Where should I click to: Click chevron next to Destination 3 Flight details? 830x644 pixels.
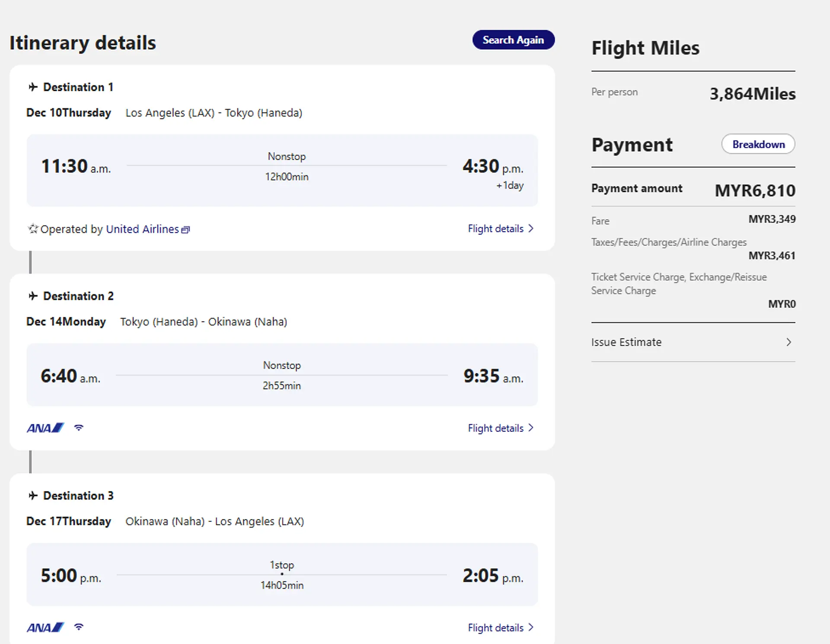(x=531, y=627)
